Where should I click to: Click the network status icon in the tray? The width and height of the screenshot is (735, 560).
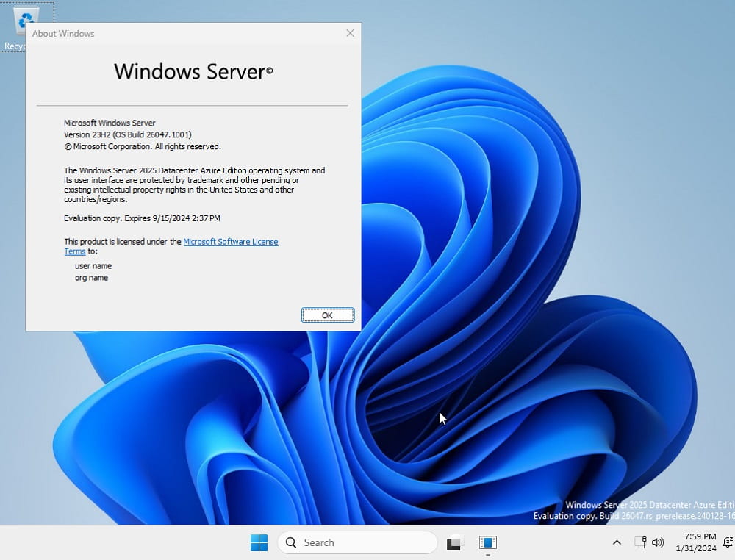coord(640,542)
